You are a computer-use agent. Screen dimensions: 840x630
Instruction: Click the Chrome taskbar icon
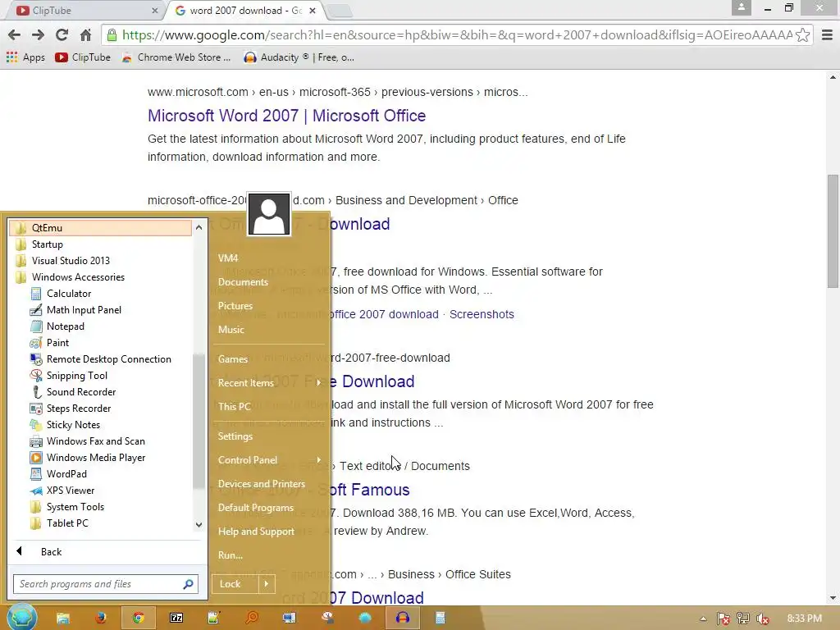pos(138,619)
